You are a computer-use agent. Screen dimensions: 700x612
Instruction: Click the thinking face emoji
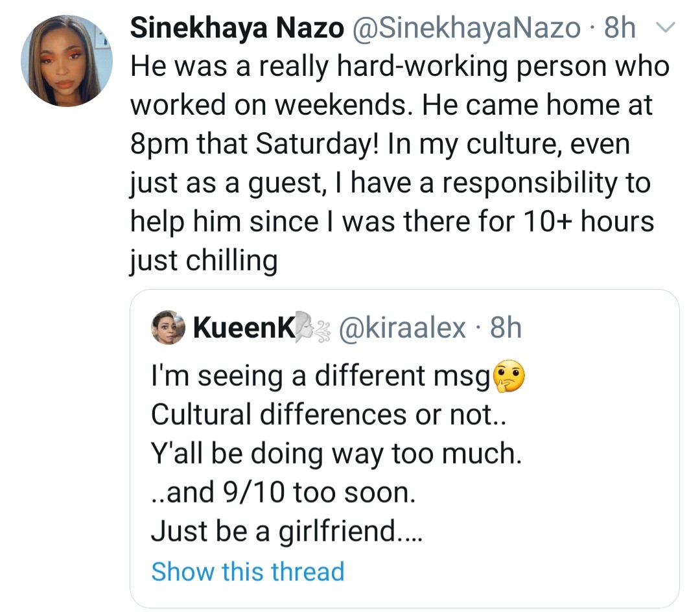click(x=509, y=377)
